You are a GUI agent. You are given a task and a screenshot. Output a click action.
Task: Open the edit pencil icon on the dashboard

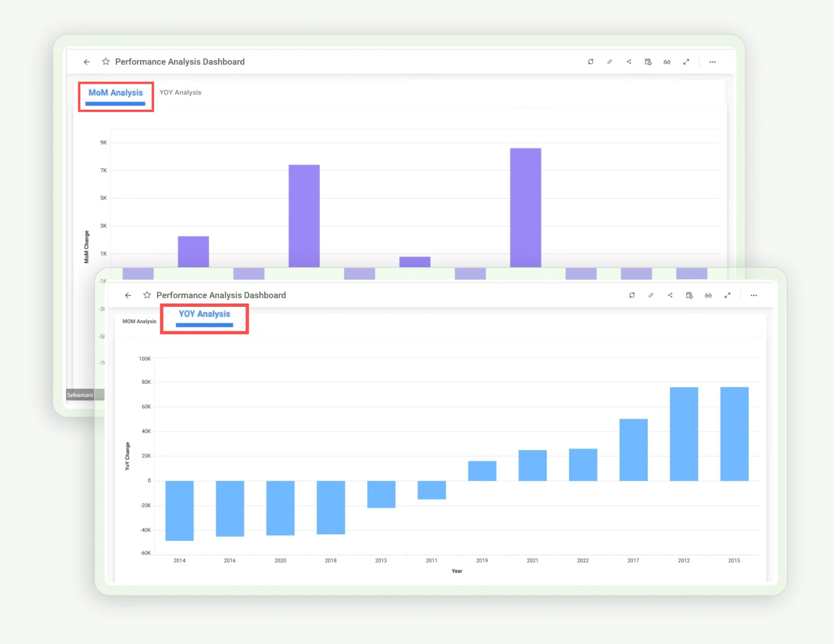point(610,61)
